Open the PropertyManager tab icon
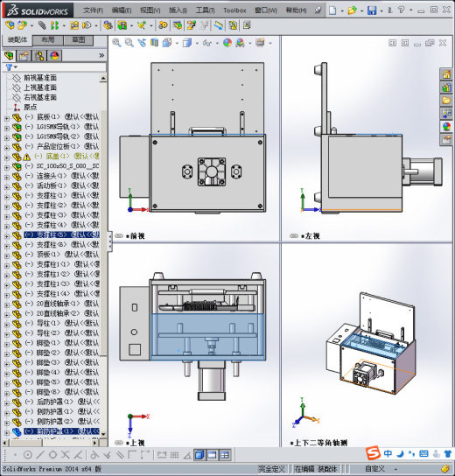Viewport: 455px width, 476px height. 24,56
